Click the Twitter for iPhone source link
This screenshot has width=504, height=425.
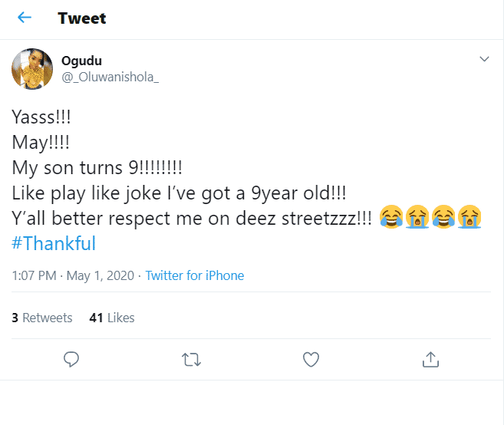coord(195,275)
